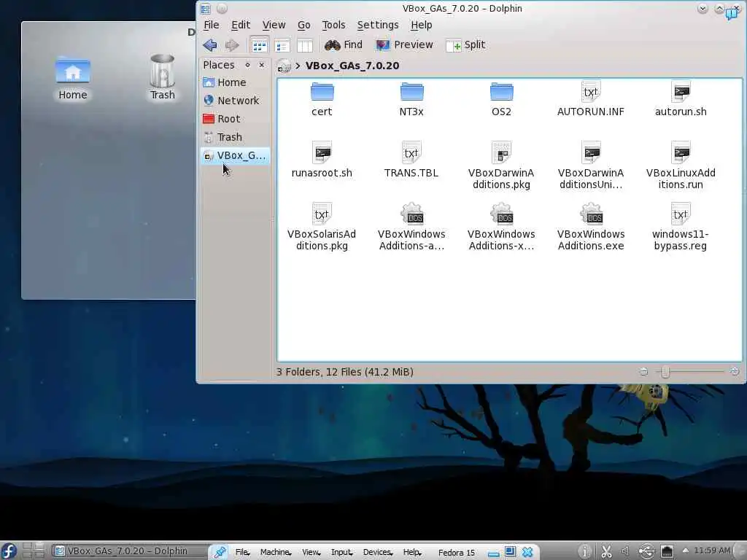This screenshot has width=747, height=560.
Task: Split the Dolphin view
Action: pos(465,44)
